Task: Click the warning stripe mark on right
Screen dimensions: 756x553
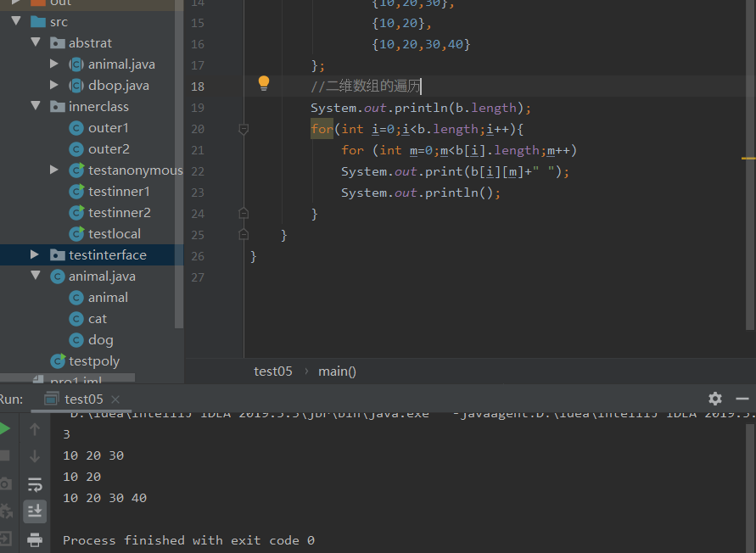Action: (x=748, y=158)
